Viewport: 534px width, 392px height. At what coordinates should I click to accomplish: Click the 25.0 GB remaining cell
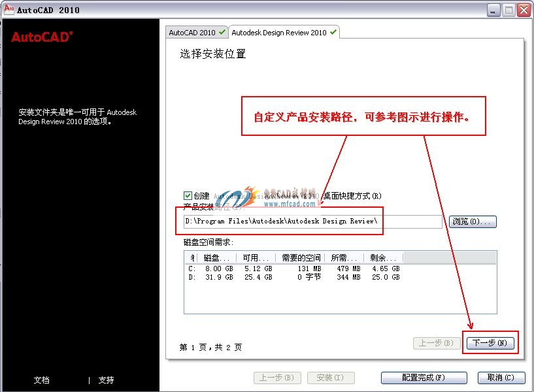point(386,277)
